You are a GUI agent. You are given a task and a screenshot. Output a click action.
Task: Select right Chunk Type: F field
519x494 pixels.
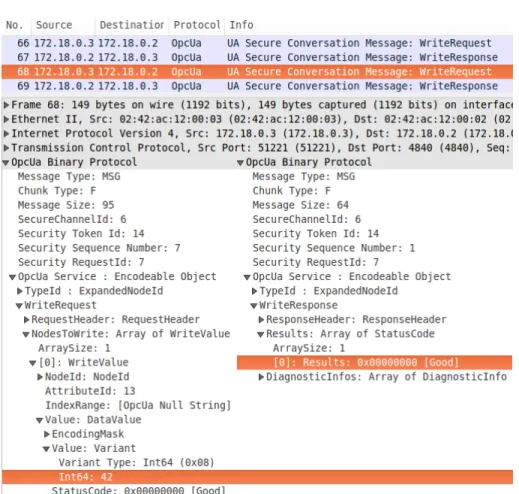tap(292, 191)
